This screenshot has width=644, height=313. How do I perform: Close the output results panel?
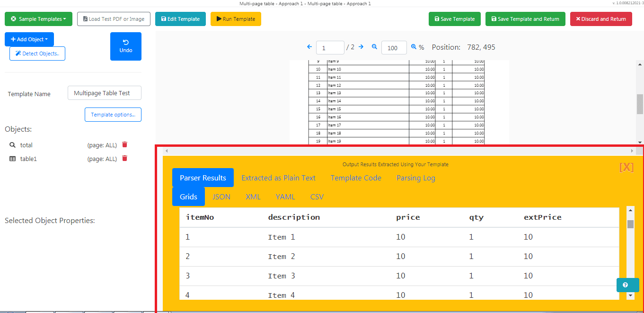coord(626,167)
